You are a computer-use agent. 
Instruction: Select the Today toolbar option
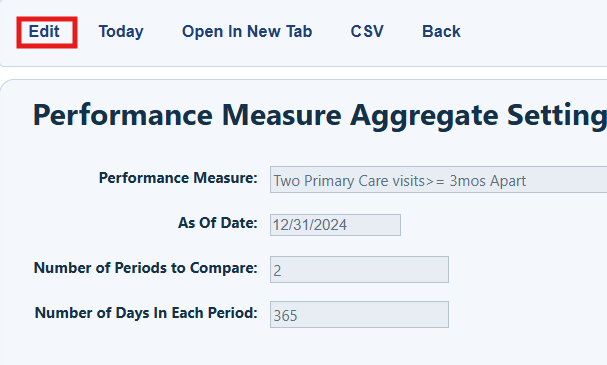pyautogui.click(x=121, y=32)
